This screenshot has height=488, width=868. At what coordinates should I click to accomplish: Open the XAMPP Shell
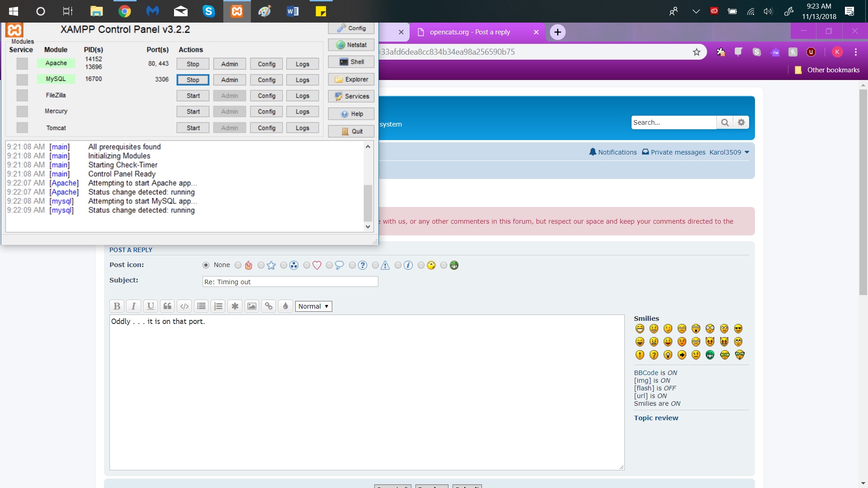(x=351, y=62)
